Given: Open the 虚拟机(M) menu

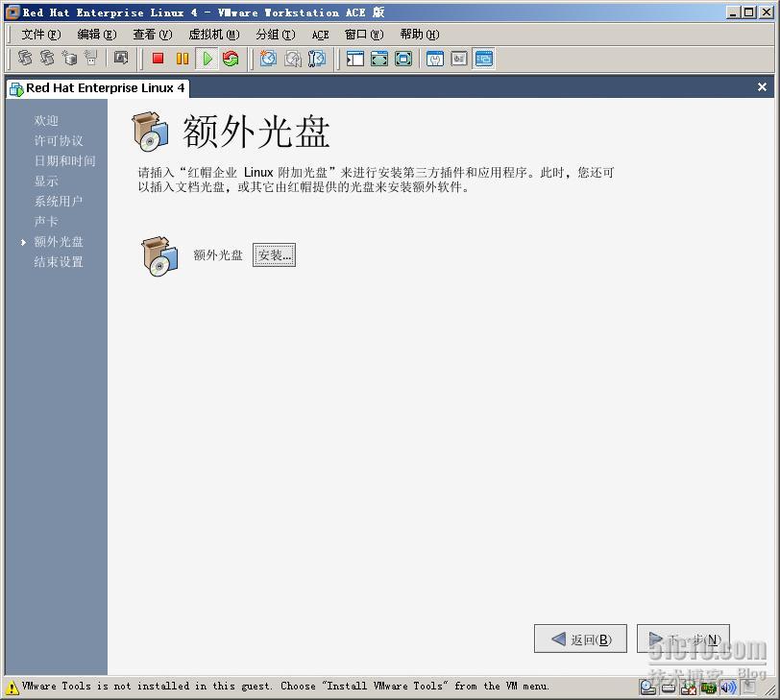Looking at the screenshot, I should pos(214,35).
